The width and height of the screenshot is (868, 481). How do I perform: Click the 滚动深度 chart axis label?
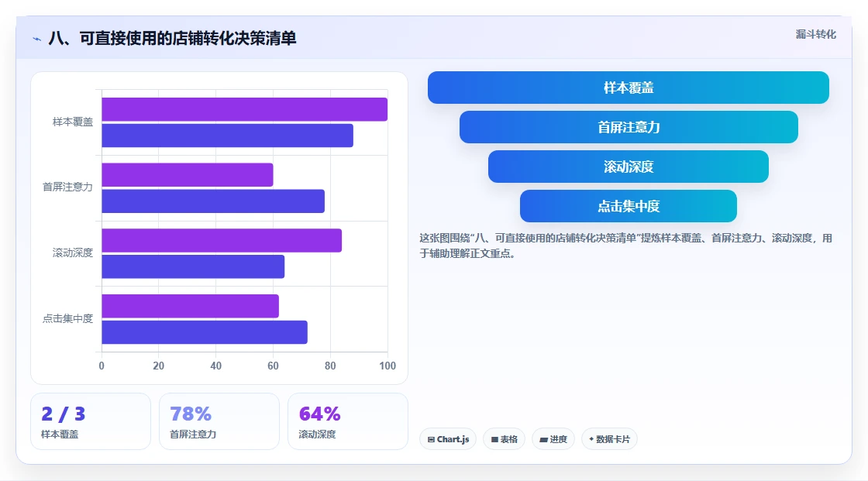[73, 253]
